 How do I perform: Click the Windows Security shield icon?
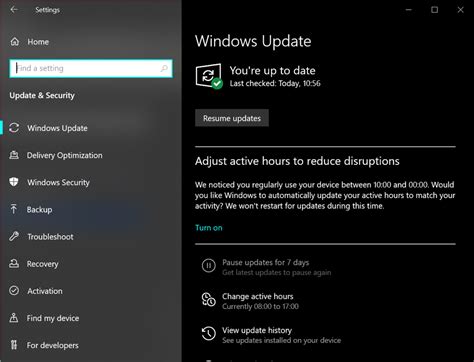(x=14, y=182)
